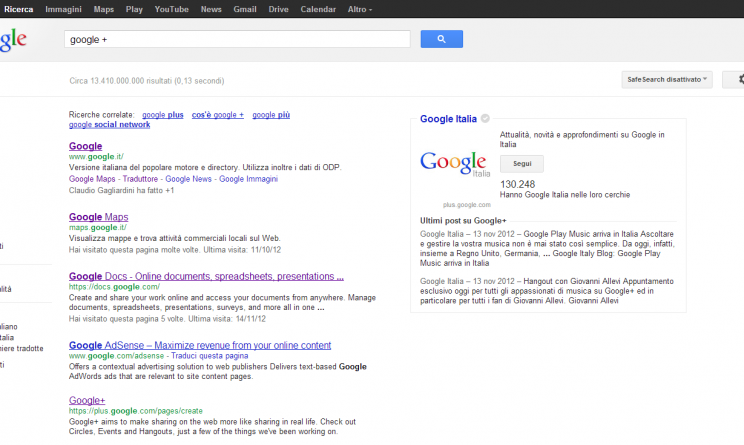Open the settings gear icon
The image size is (744, 445).
pos(739,79)
